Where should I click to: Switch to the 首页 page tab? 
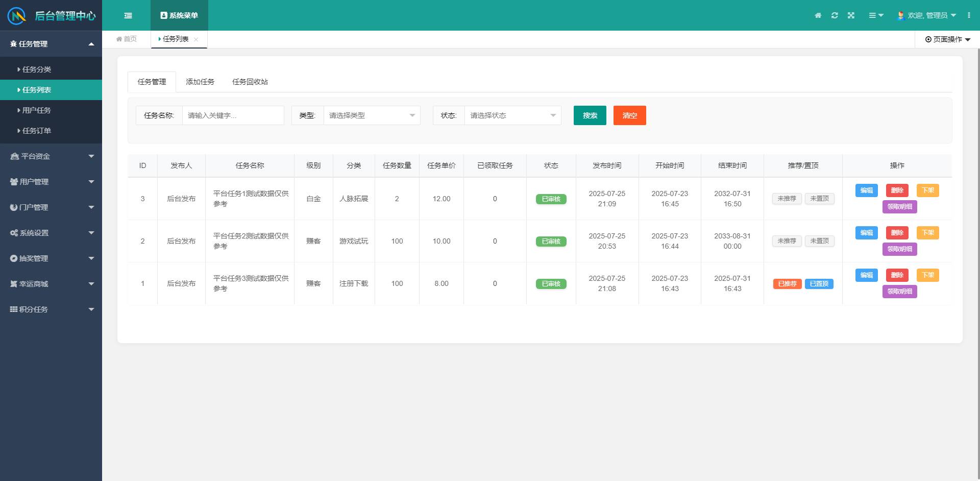pos(127,39)
